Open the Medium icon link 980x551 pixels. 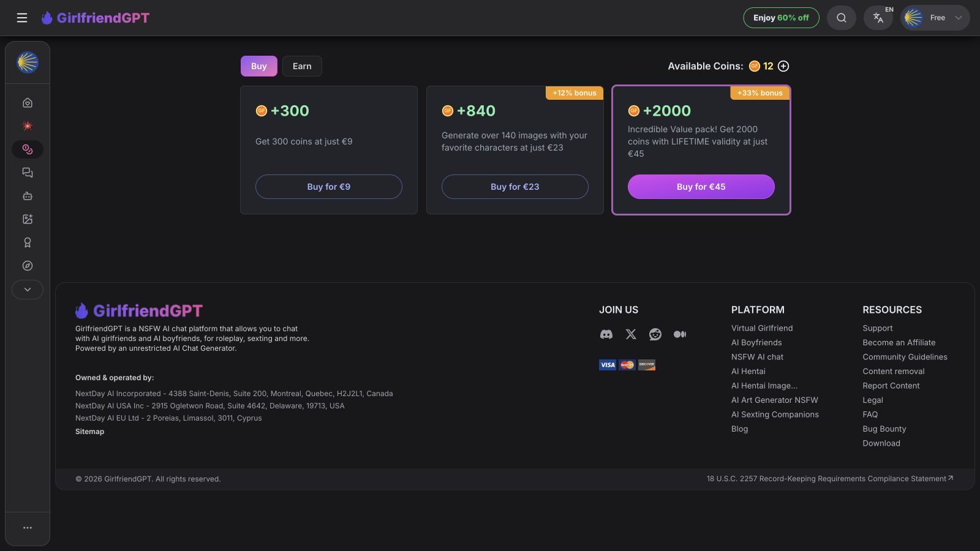[680, 334]
